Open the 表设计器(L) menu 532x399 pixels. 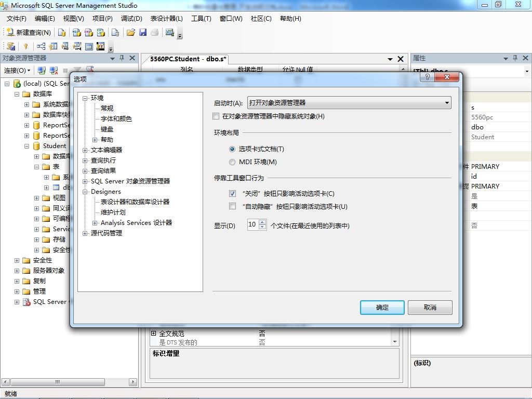(167, 19)
